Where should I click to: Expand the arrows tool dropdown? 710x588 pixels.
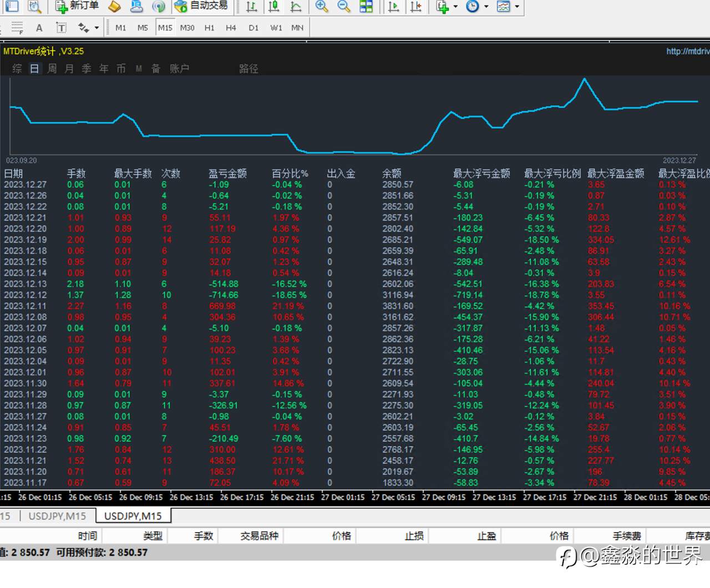[97, 28]
